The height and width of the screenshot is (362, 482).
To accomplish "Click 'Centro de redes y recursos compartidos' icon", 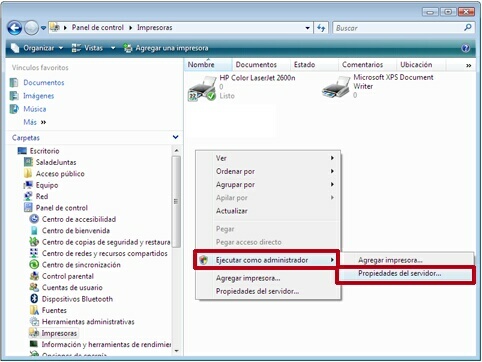I will tap(34, 253).
